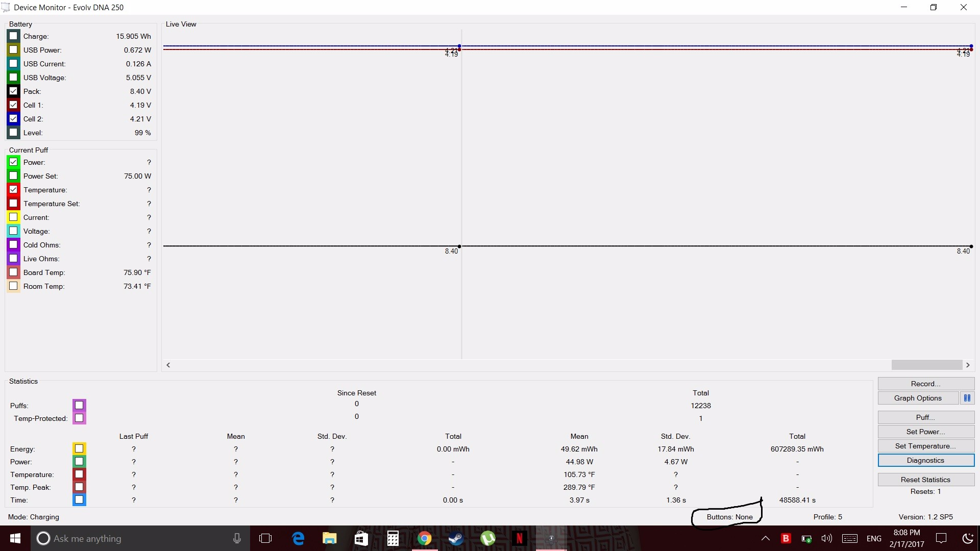Open Steam from the taskbar
Screen dimensions: 980x551
(456, 538)
